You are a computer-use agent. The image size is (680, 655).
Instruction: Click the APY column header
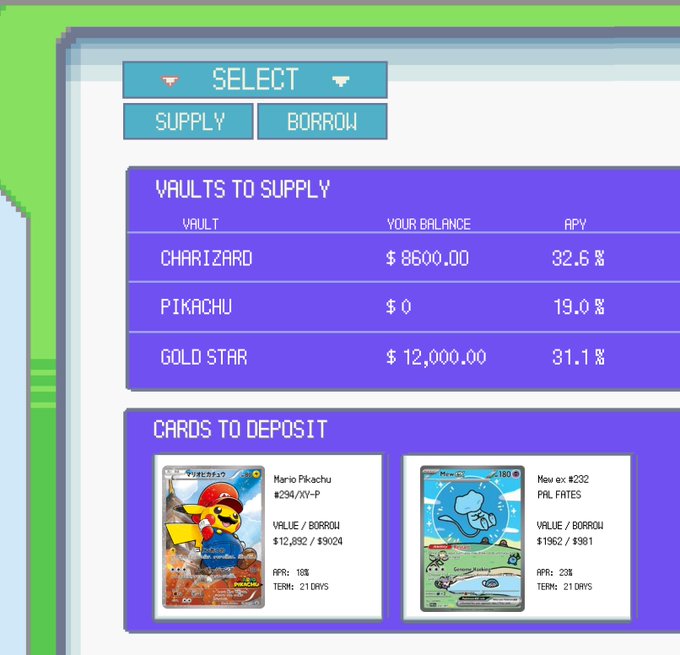click(575, 224)
